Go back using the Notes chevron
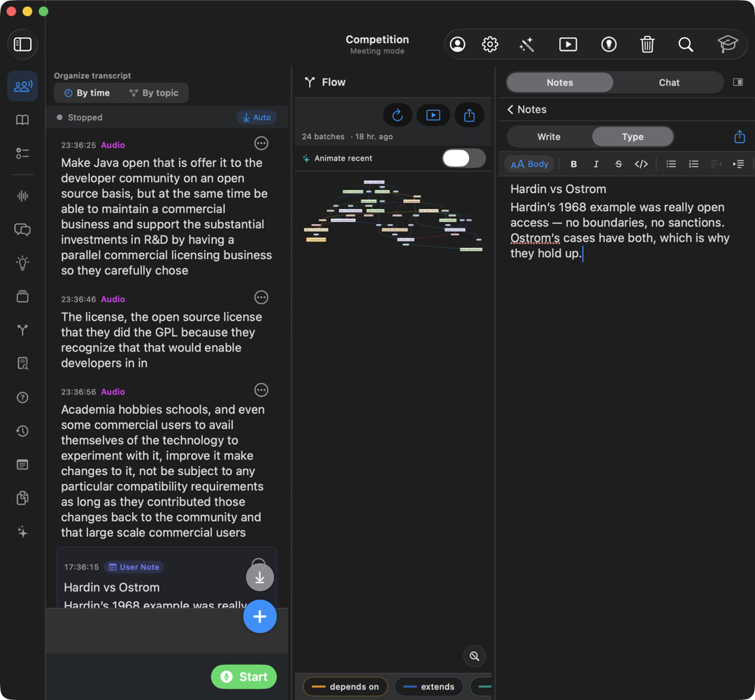This screenshot has height=700, width=755. pyautogui.click(x=510, y=110)
